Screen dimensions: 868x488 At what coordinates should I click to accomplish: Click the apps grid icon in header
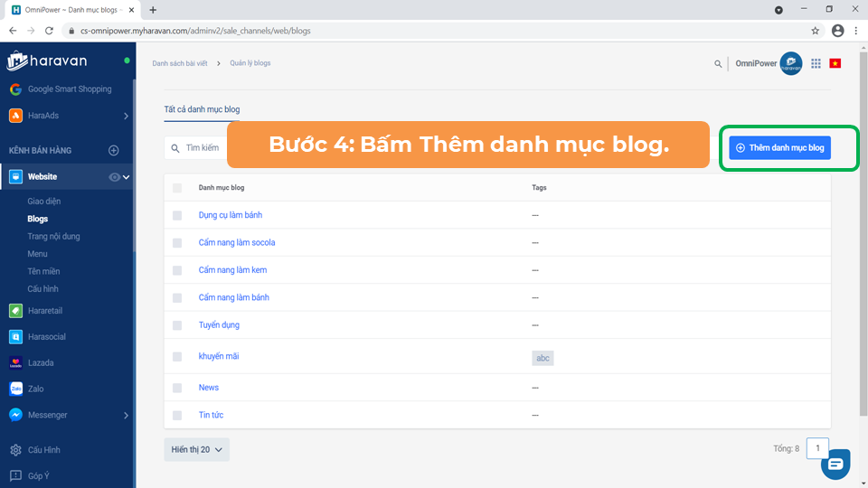(816, 63)
